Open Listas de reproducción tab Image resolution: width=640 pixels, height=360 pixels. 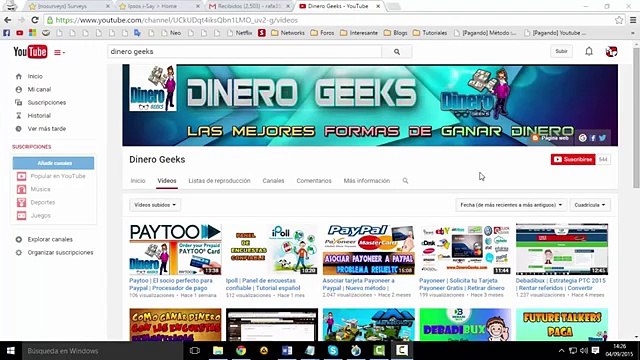coord(220,180)
